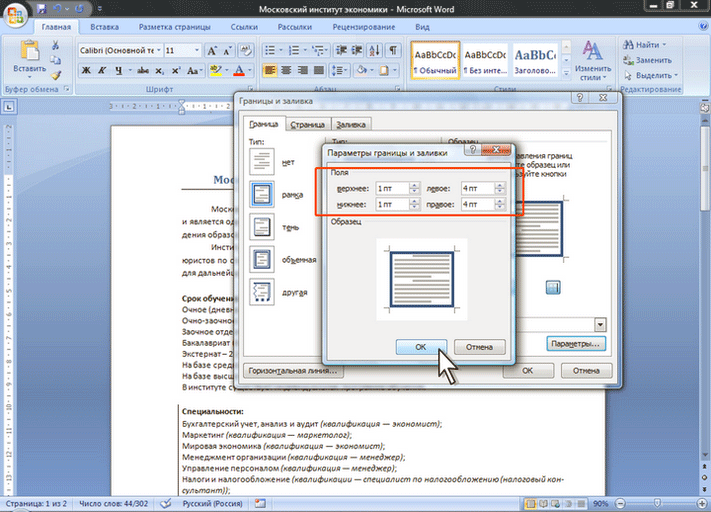The height and width of the screenshot is (512, 711).
Task: Click the Clear Formatting icon
Action: (246, 50)
